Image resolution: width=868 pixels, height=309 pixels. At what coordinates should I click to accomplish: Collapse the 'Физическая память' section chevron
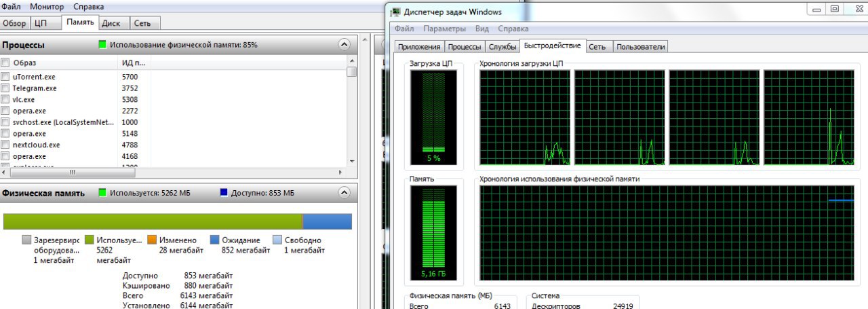click(x=344, y=194)
